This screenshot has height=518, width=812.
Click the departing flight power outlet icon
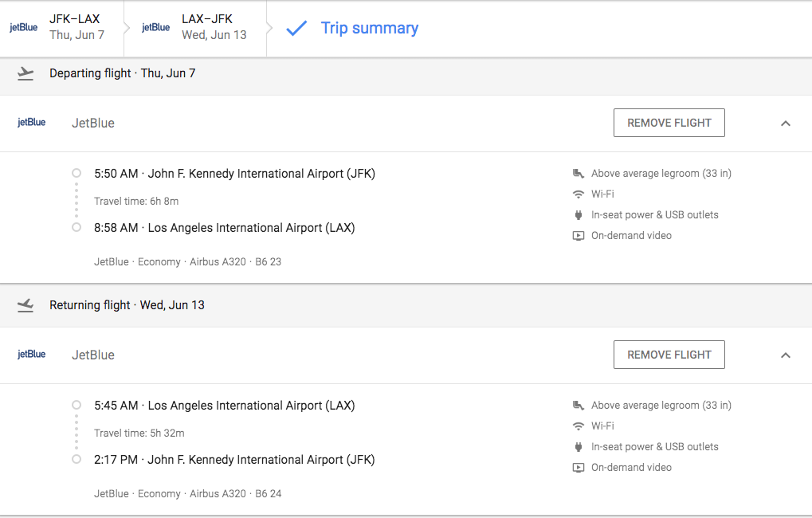click(579, 215)
